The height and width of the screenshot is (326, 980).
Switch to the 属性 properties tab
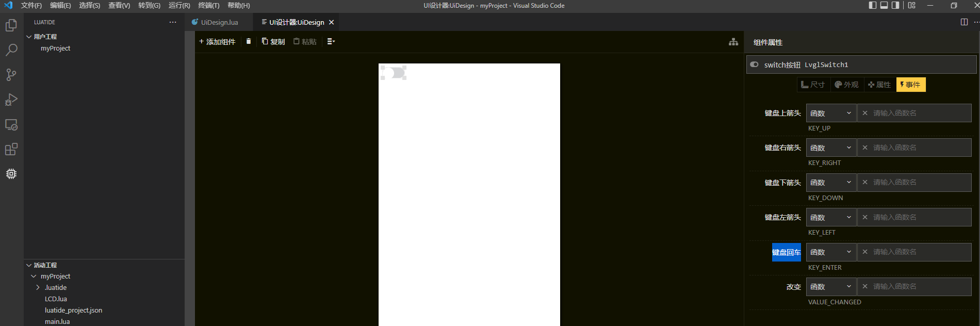880,85
